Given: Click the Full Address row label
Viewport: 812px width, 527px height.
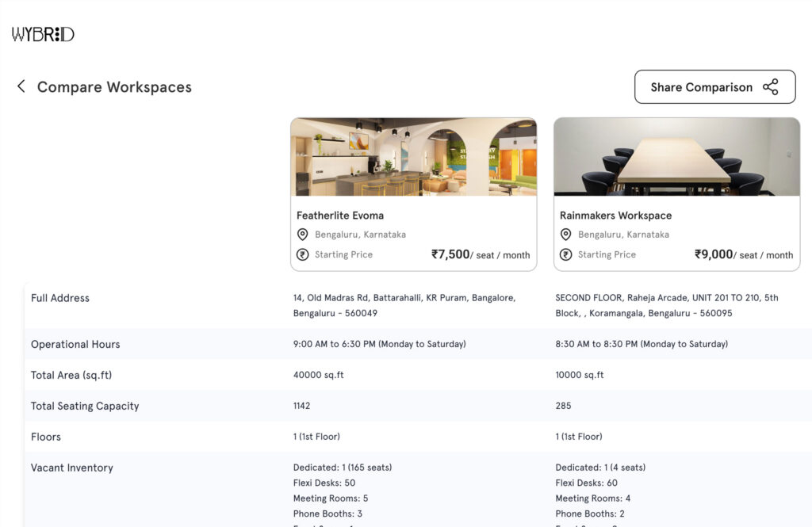Looking at the screenshot, I should point(60,298).
